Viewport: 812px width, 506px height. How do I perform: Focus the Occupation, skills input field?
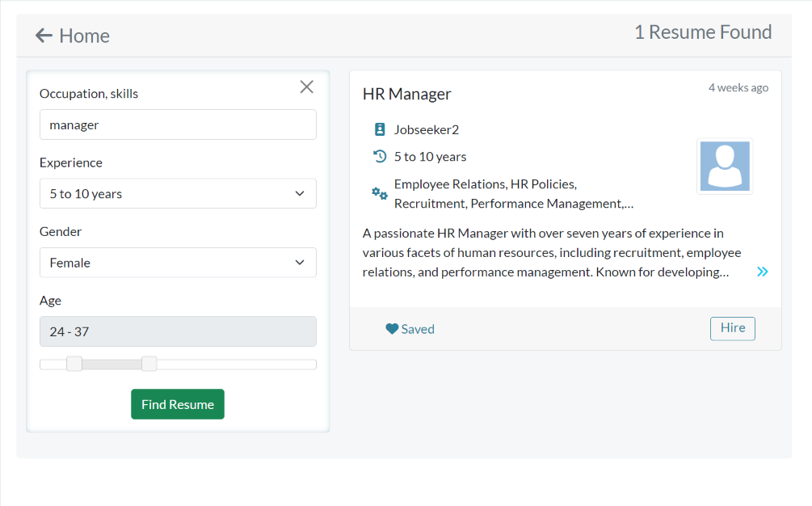point(178,124)
